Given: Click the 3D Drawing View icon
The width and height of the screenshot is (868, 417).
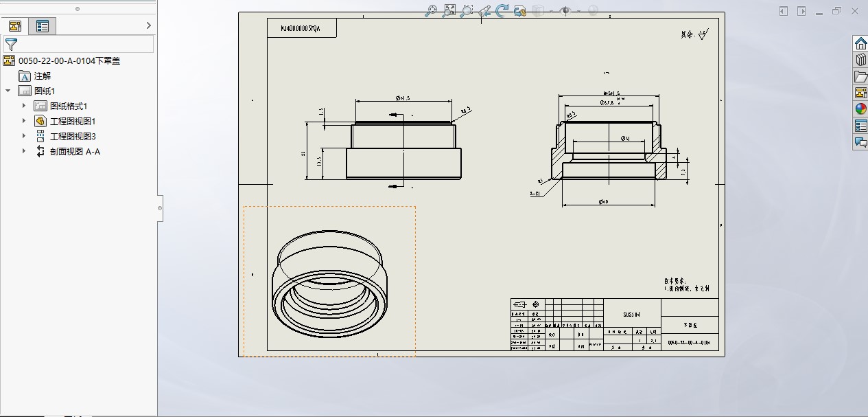Looking at the screenshot, I should click(520, 10).
